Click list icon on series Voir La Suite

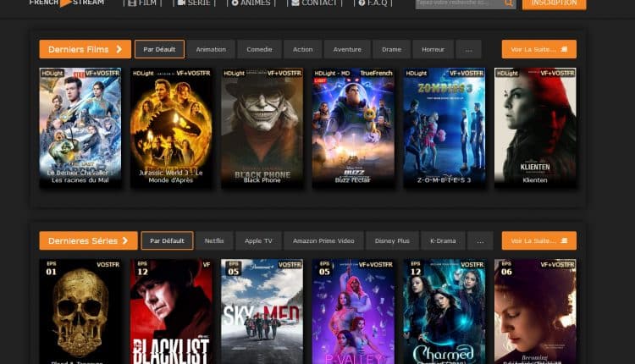(564, 240)
